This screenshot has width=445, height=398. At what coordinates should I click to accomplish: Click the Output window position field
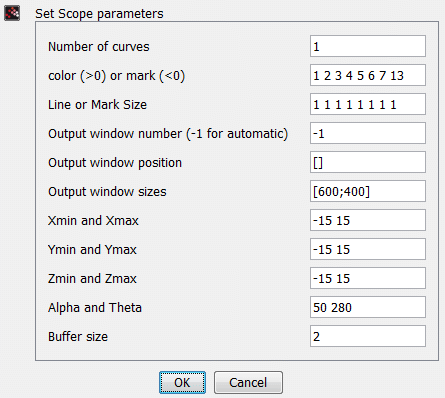(368, 162)
